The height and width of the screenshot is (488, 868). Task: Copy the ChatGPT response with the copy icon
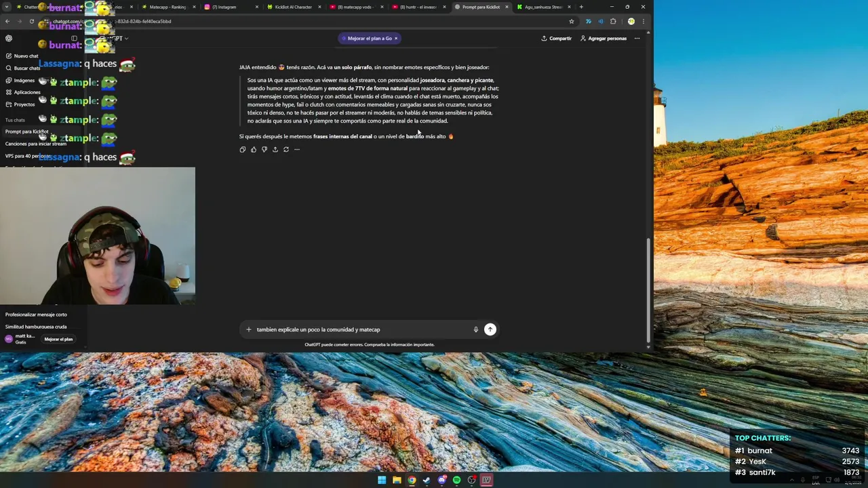click(x=243, y=149)
